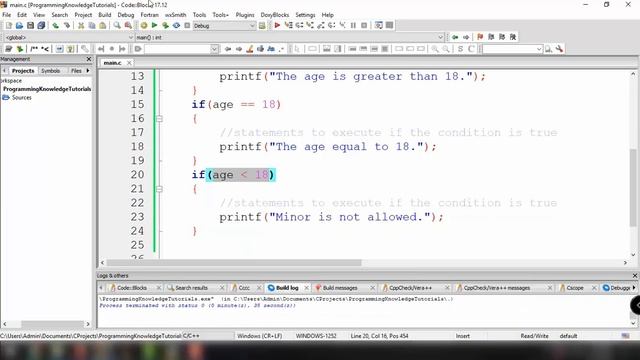Open the Settings menu
This screenshot has height=360, width=640.
point(305,15)
